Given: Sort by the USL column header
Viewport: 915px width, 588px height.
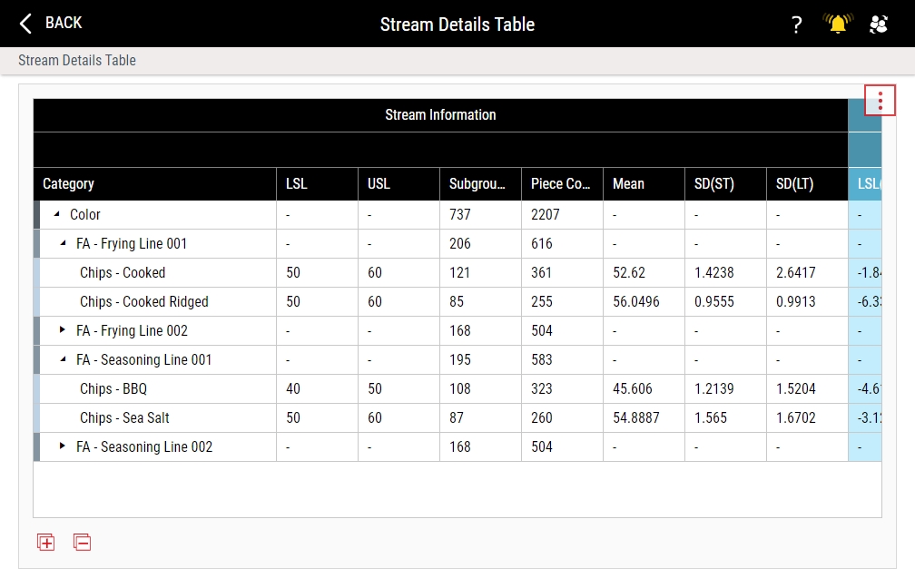Looking at the screenshot, I should coord(398,183).
